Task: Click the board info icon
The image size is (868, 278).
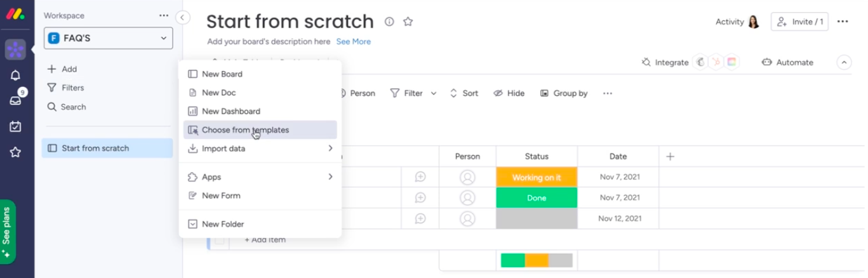Action: tap(389, 22)
